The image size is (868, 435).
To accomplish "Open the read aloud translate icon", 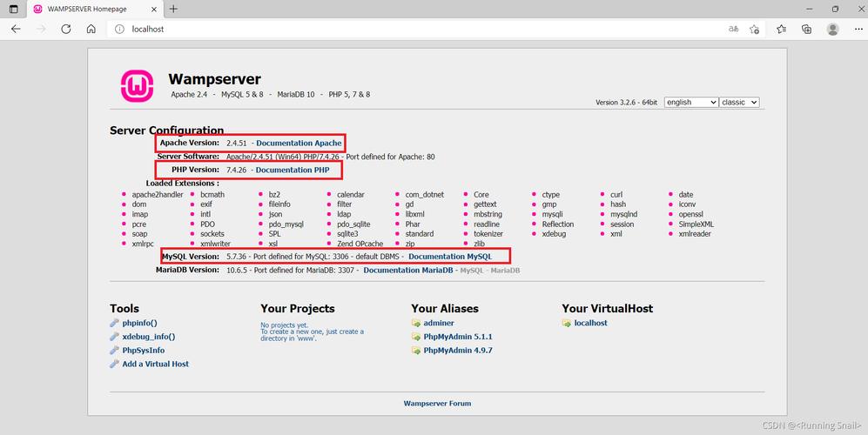I will tap(733, 29).
